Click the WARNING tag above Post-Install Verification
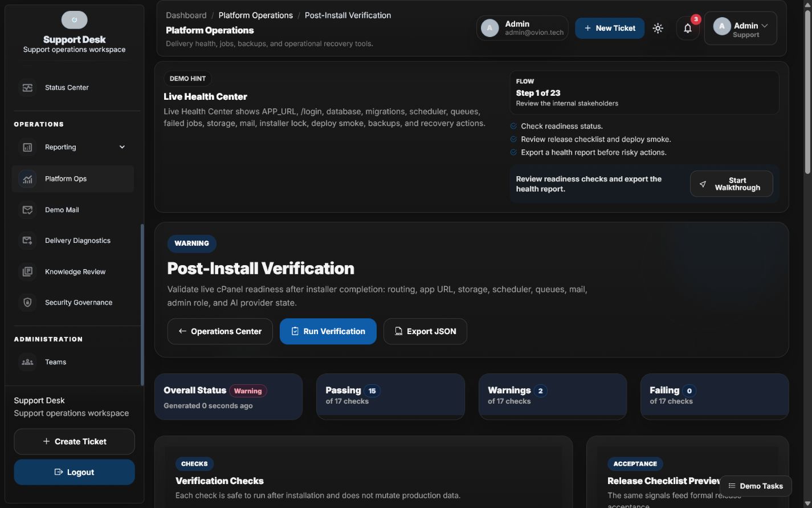Image resolution: width=812 pixels, height=508 pixels. (x=191, y=243)
